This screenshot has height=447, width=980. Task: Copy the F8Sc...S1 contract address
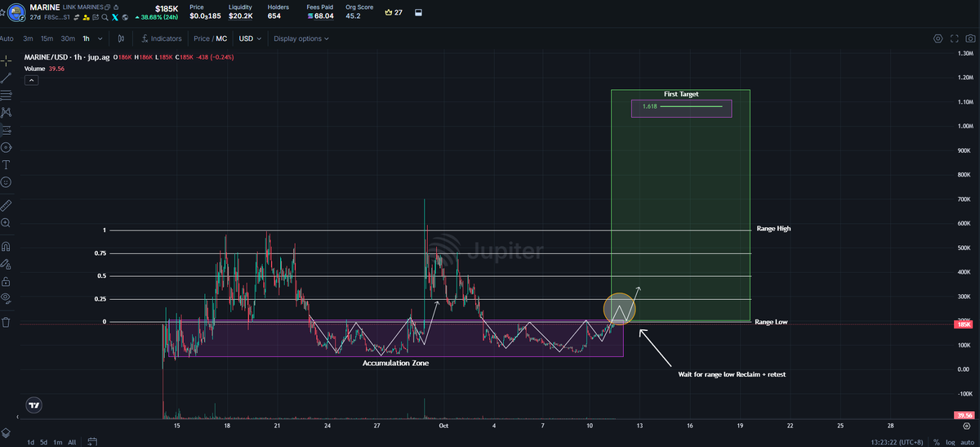tap(56, 16)
